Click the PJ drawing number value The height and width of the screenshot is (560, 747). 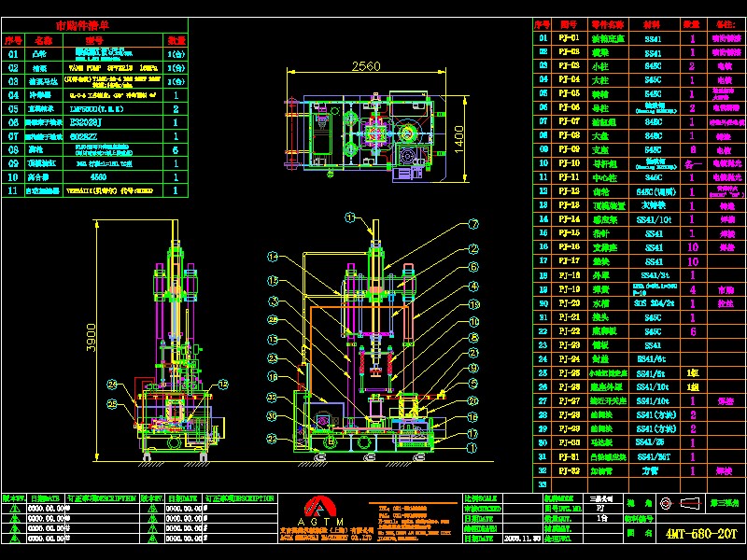(x=600, y=509)
